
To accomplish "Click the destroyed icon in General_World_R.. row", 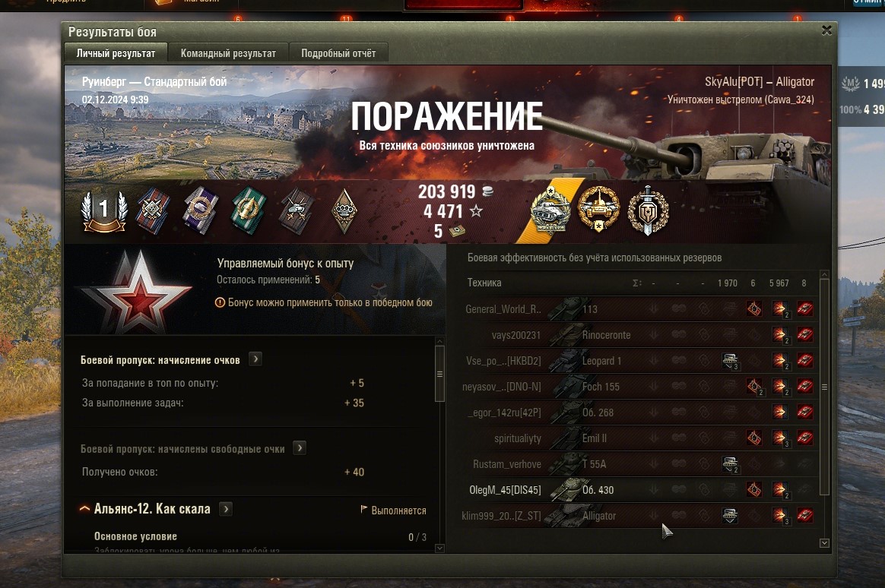I will (805, 308).
